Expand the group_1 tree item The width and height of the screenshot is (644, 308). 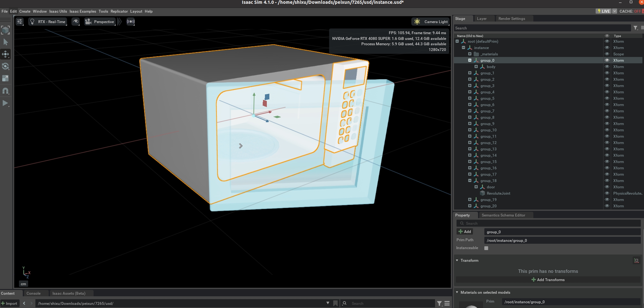click(469, 73)
